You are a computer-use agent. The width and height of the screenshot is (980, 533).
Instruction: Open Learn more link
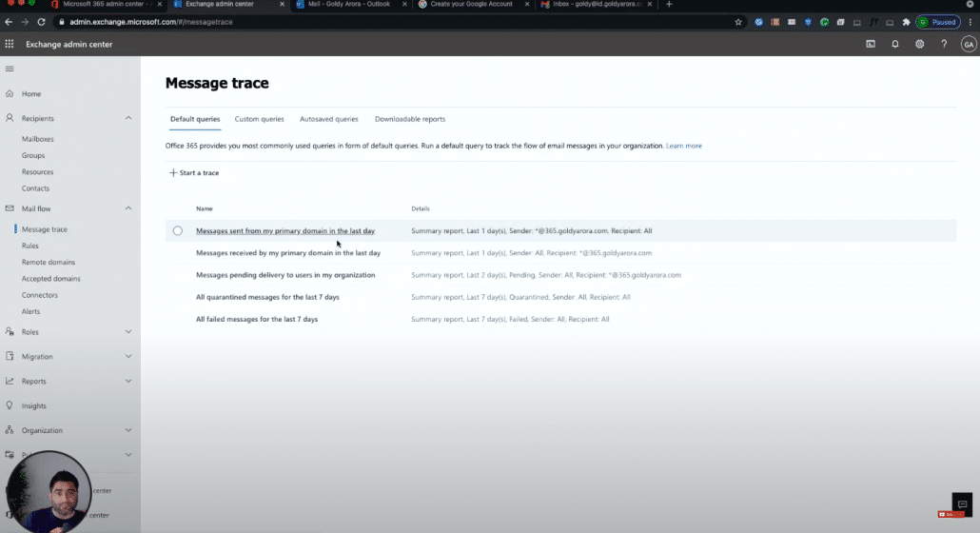point(684,146)
